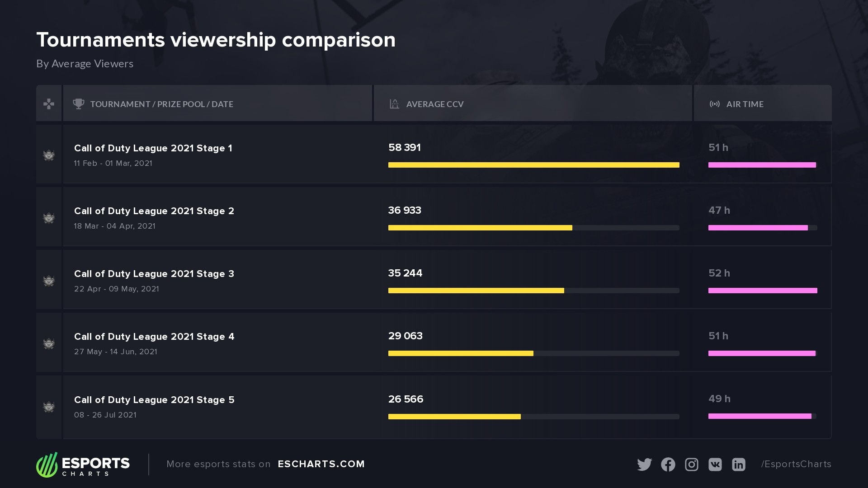Open the ESCHARTS.COM link
This screenshot has width=868, height=488.
321,464
